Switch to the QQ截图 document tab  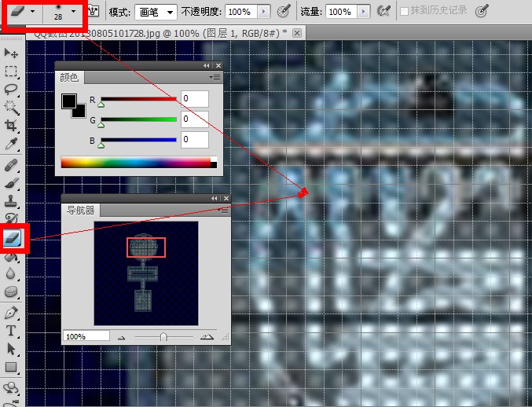(x=160, y=33)
